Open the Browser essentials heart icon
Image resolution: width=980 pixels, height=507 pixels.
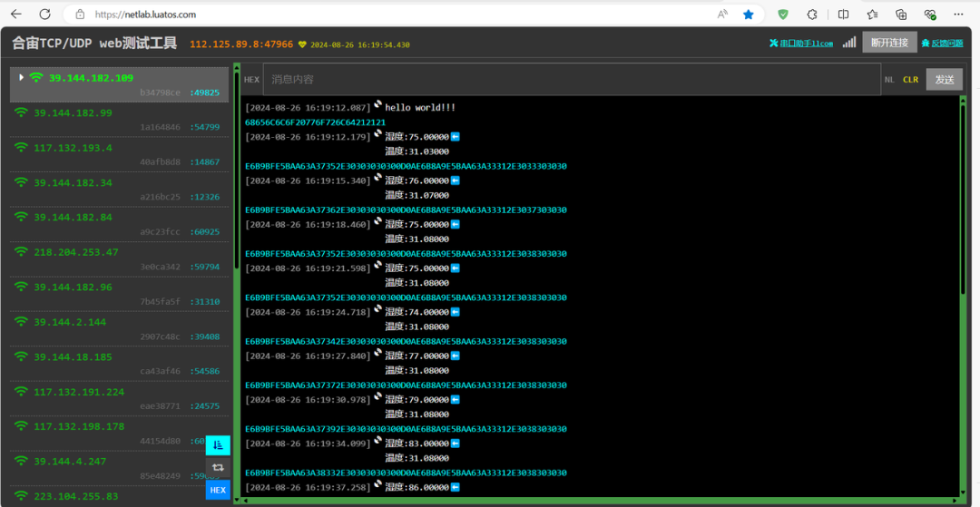click(930, 14)
